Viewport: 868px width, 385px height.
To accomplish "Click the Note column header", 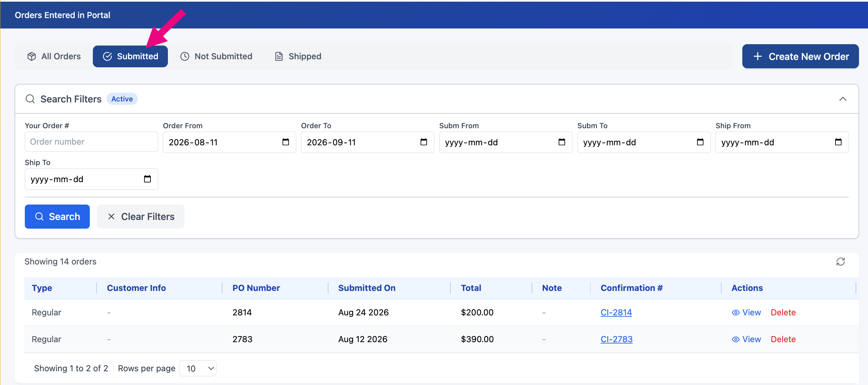I will click(x=552, y=288).
